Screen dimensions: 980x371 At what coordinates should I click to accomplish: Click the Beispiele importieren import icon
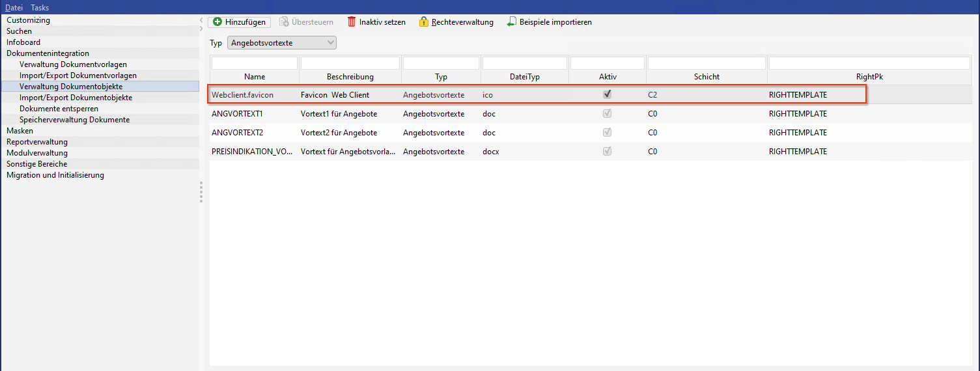click(x=512, y=22)
